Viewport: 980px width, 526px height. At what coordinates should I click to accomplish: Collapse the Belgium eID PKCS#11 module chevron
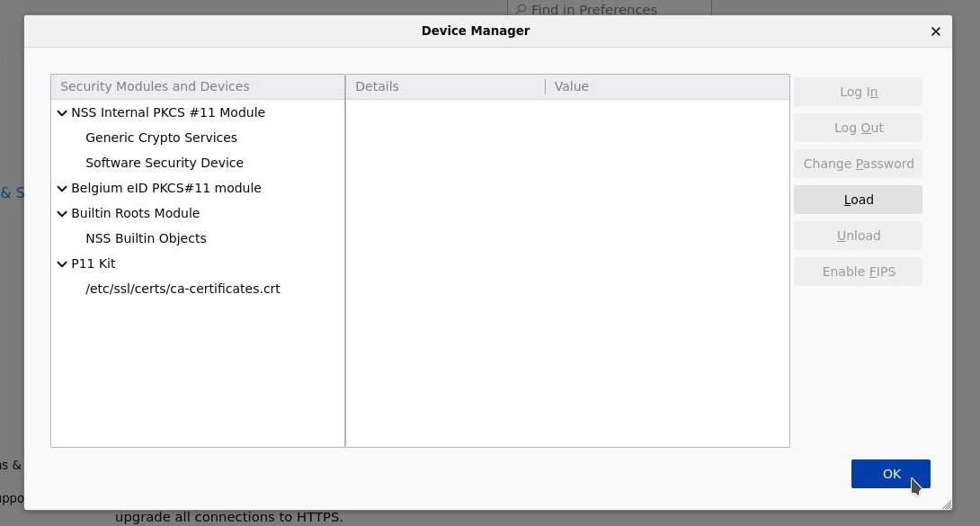[x=62, y=189]
